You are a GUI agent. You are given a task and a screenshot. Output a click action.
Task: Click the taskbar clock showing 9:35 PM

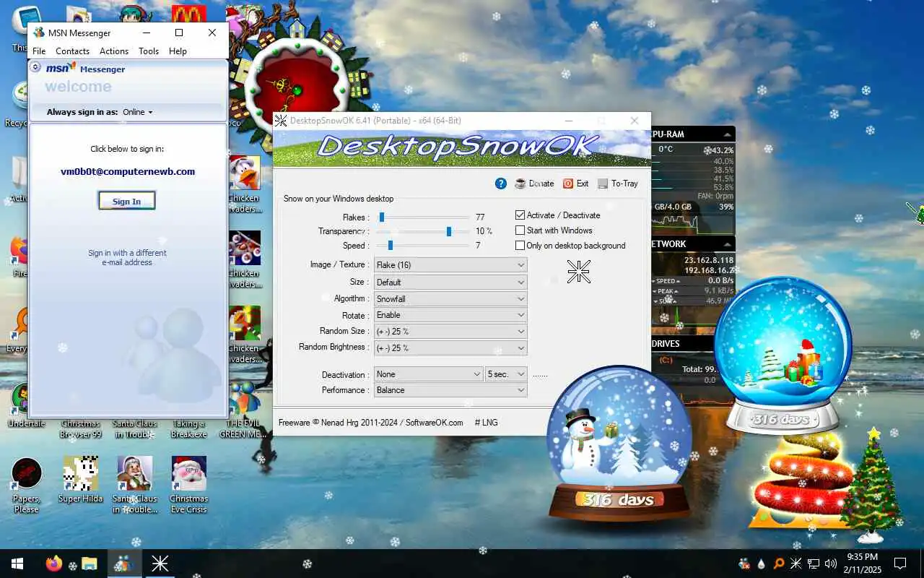click(x=861, y=564)
